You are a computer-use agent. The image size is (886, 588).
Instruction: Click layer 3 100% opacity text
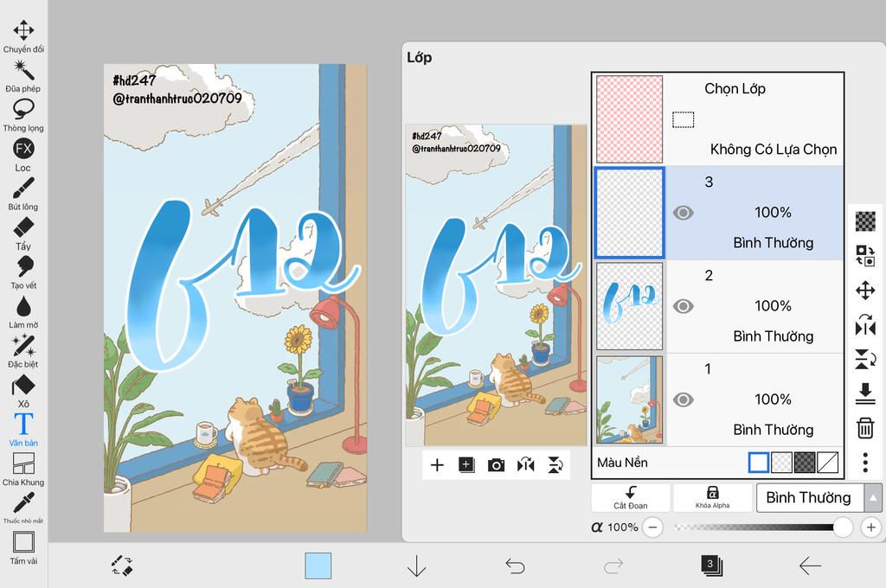[x=773, y=213]
